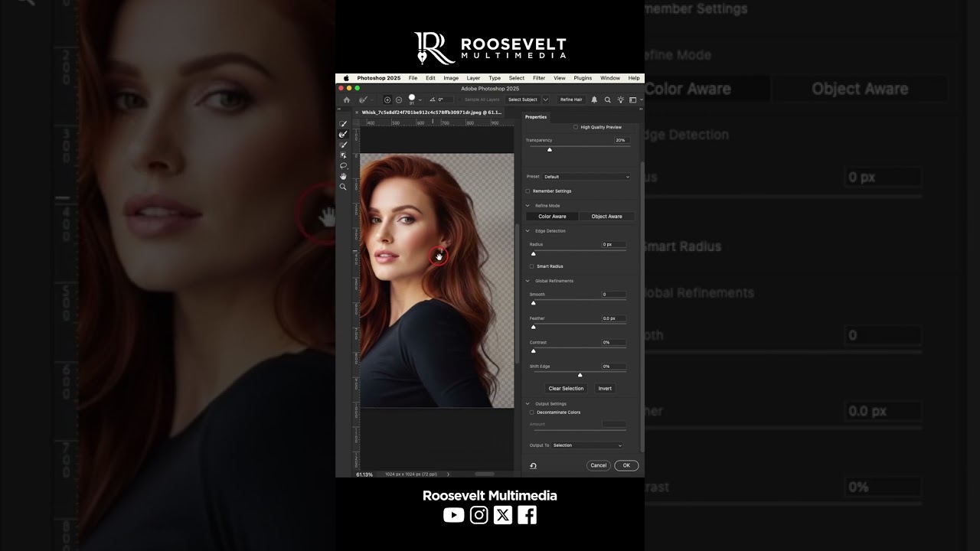The width and height of the screenshot is (980, 551).
Task: Open the Preset Default dropdown
Action: 586,177
